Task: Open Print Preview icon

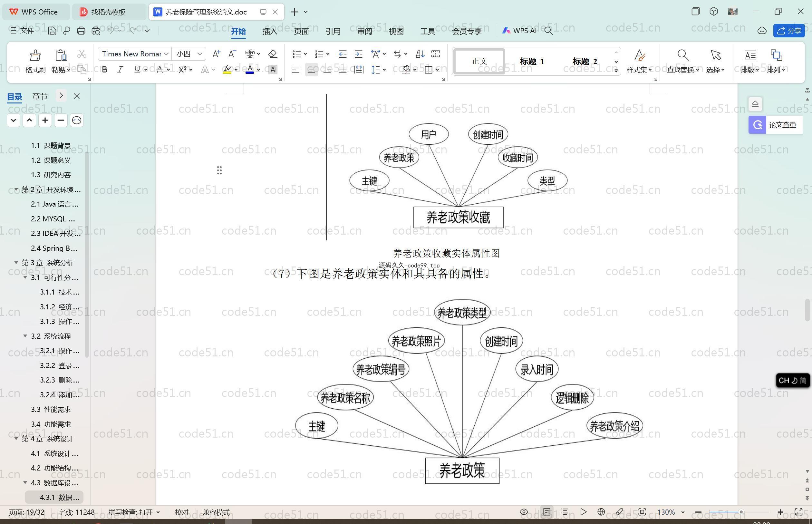Action: click(96, 31)
